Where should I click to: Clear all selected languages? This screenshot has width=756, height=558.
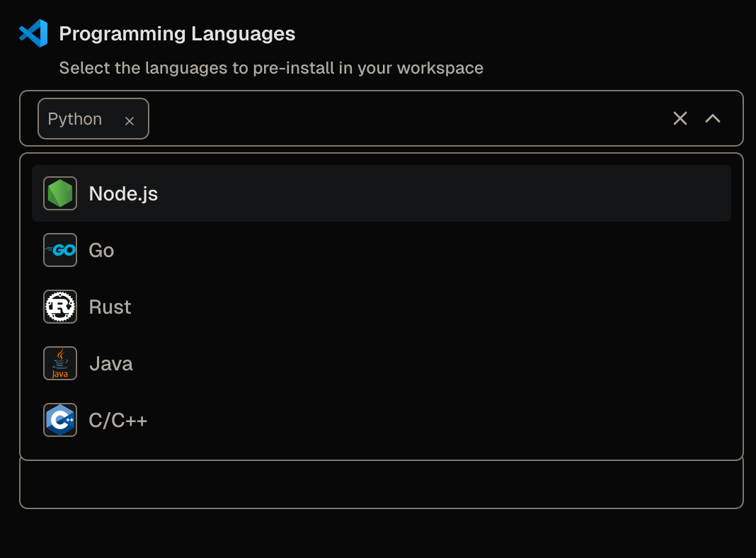680,118
